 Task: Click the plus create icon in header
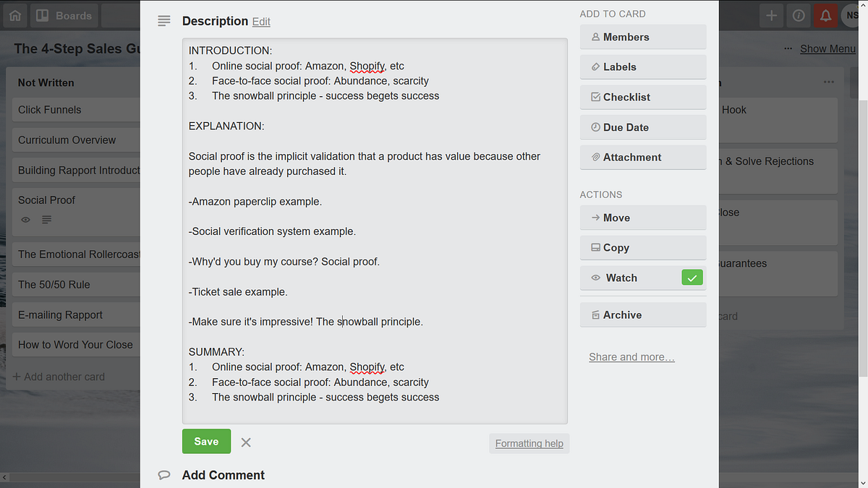click(772, 15)
